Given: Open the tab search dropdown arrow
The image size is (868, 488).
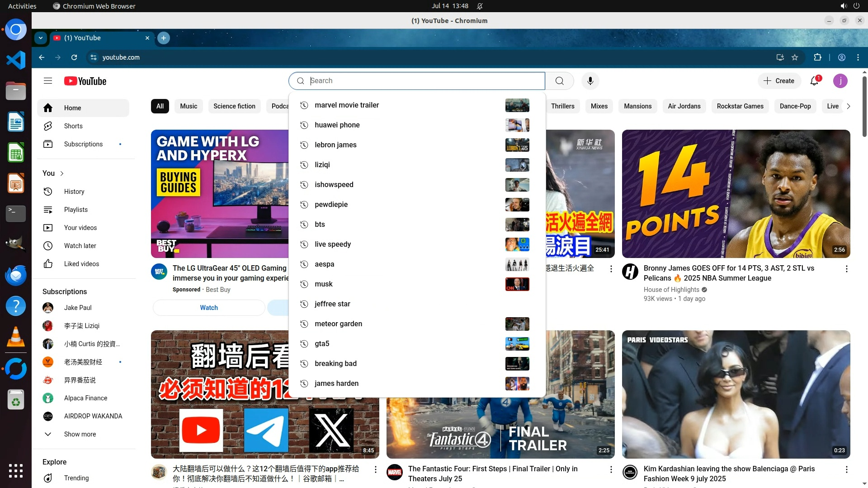Looking at the screenshot, I should (41, 38).
